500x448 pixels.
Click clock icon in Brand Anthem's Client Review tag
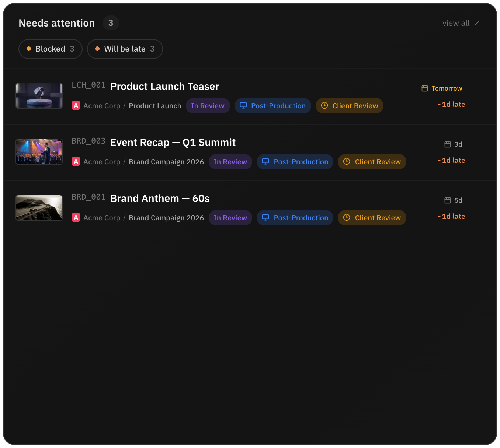347,218
